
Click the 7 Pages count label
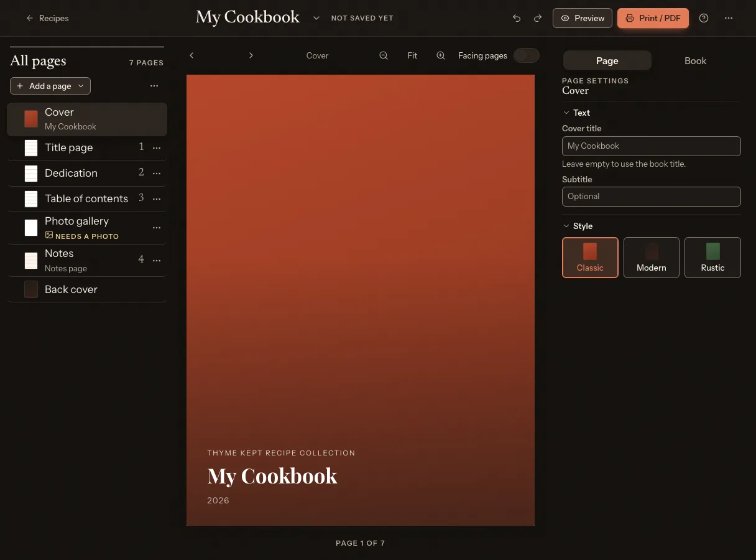click(x=146, y=63)
